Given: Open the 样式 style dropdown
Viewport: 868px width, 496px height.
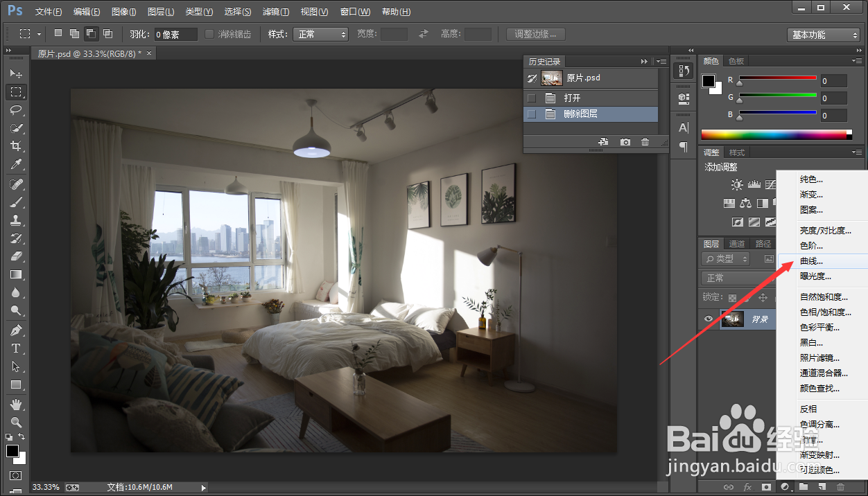Looking at the screenshot, I should (x=320, y=34).
